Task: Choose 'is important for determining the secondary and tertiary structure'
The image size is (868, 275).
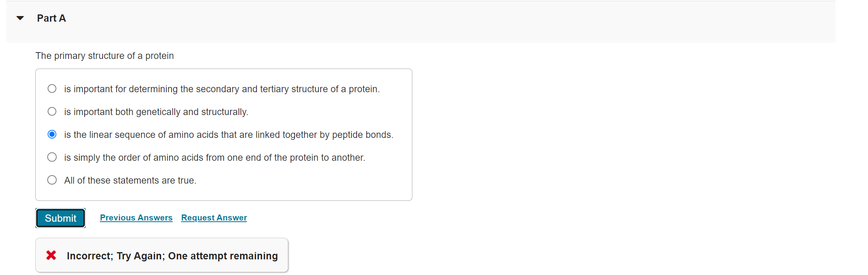Action: pyautogui.click(x=52, y=89)
